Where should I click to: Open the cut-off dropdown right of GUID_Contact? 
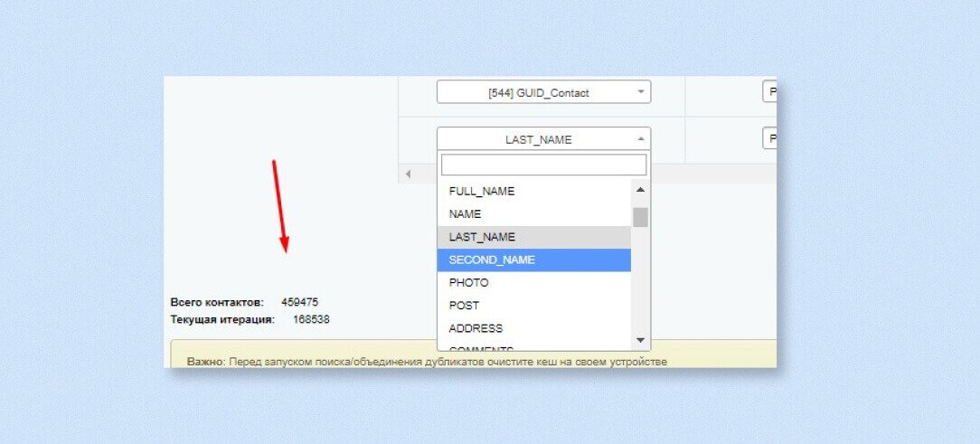pos(769,92)
